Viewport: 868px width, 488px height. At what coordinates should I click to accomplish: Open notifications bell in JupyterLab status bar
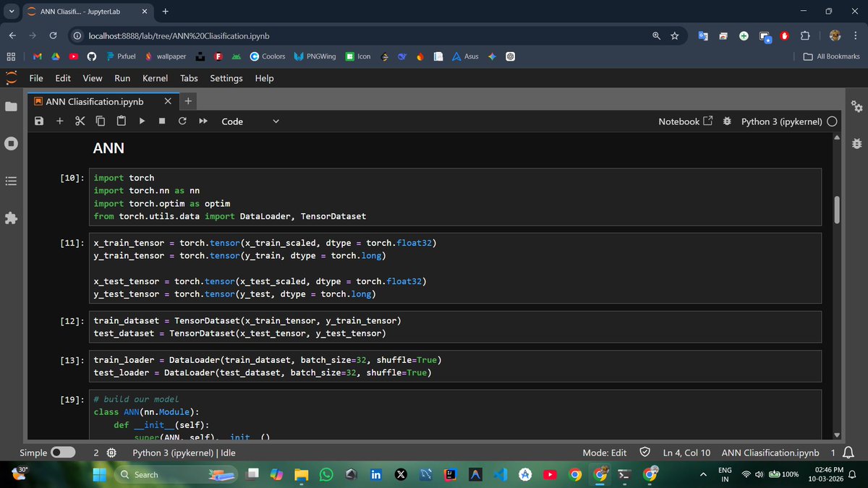point(850,453)
